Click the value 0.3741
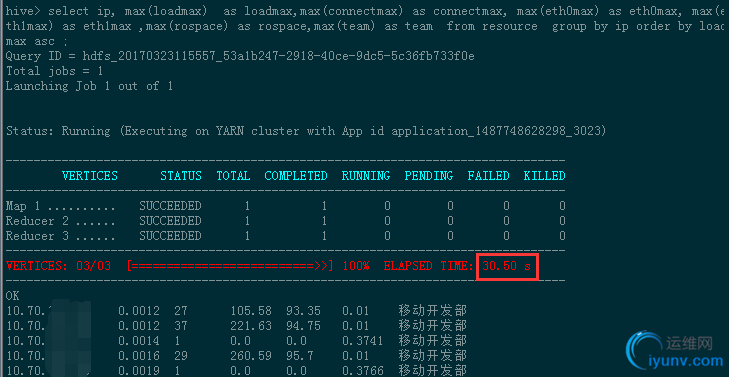 363,341
